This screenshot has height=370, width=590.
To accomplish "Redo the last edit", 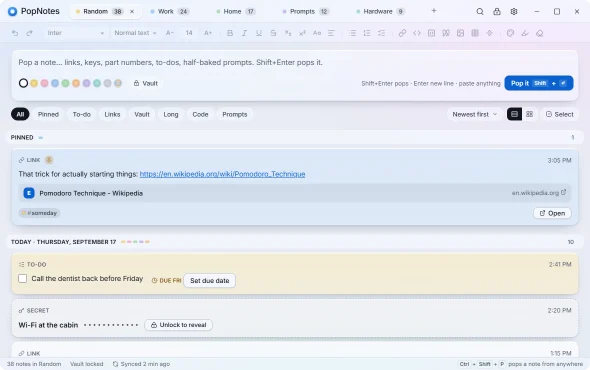I will (x=29, y=33).
